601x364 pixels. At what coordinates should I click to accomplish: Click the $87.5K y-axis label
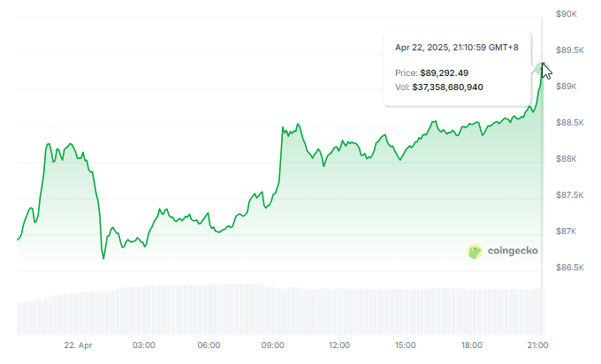point(567,195)
